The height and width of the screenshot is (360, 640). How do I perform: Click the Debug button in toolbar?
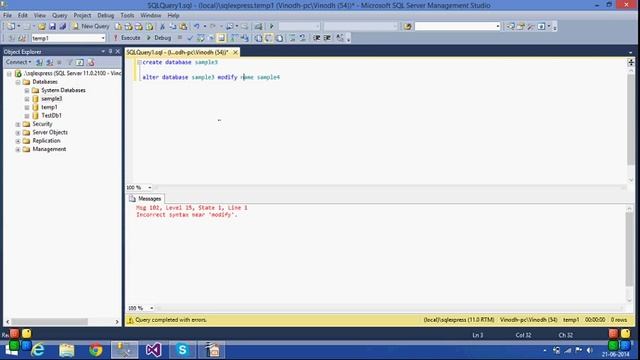(x=158, y=38)
